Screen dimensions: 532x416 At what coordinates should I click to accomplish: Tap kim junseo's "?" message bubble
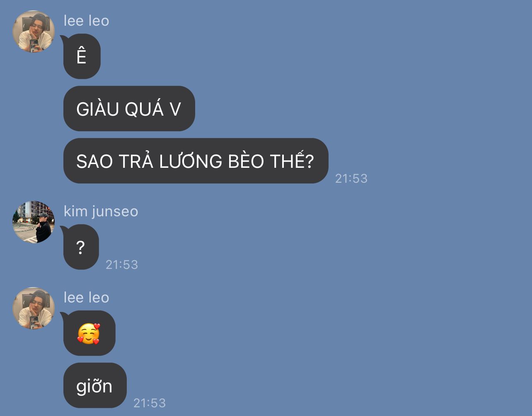(x=81, y=247)
